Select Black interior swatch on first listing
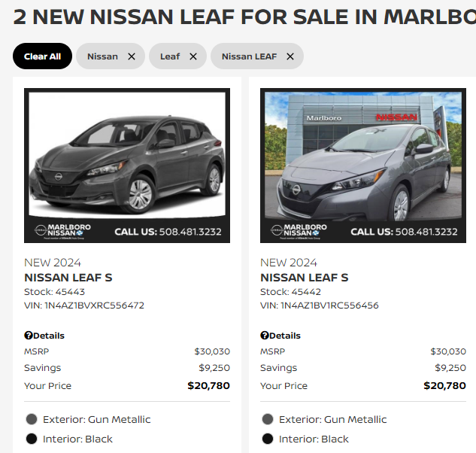This screenshot has height=453, width=476. [32, 439]
